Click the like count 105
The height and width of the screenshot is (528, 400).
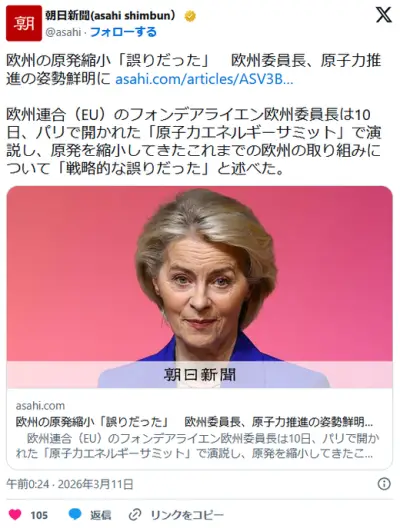(39, 515)
